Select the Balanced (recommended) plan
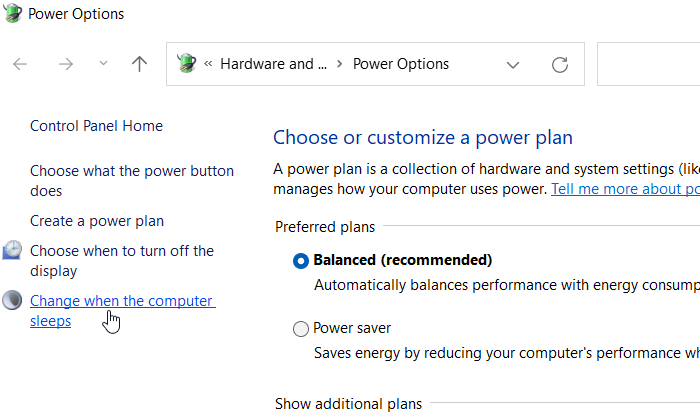Image resolution: width=700 pixels, height=415 pixels. (300, 261)
